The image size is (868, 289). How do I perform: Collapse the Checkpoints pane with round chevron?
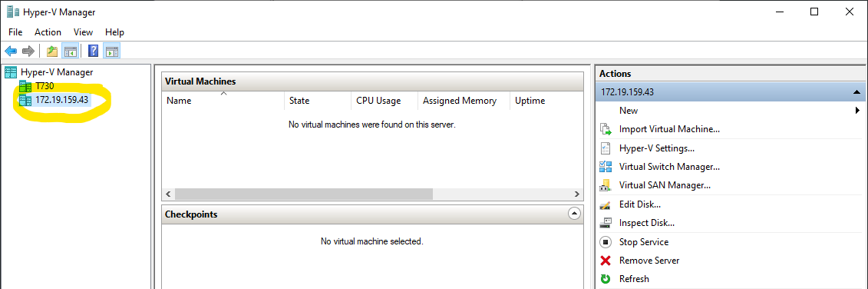click(575, 214)
